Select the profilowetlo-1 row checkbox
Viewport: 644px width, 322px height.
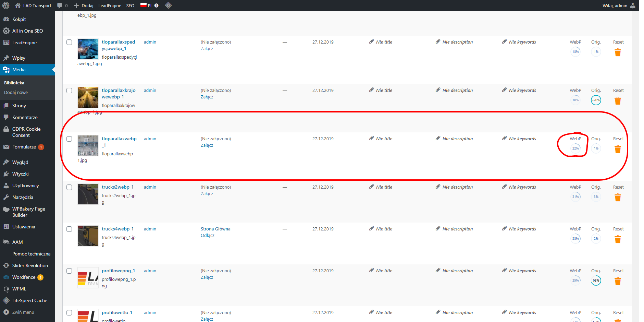click(x=69, y=313)
